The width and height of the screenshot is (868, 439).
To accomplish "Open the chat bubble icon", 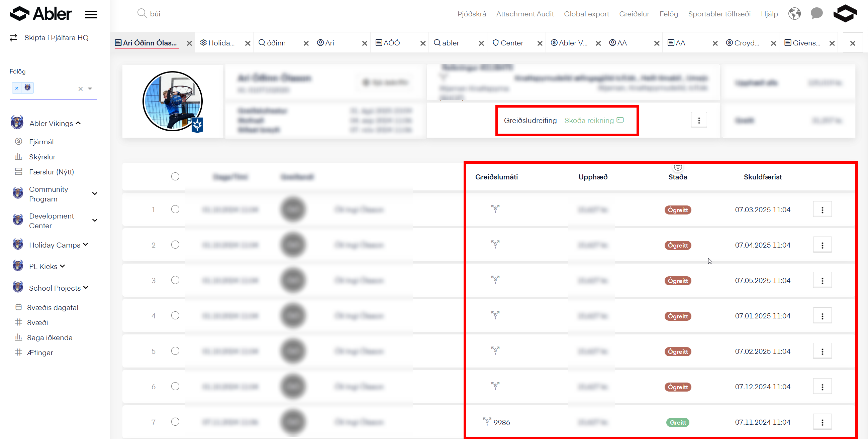I will pos(816,14).
